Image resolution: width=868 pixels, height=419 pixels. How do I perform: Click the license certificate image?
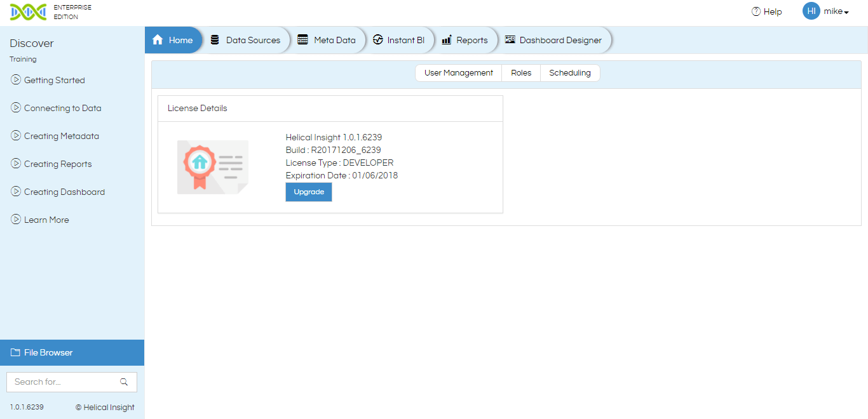click(213, 167)
